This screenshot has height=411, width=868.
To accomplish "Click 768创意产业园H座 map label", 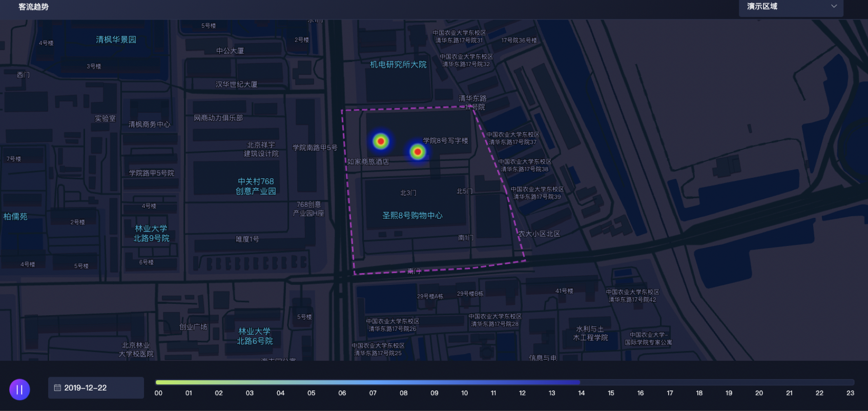I will point(308,209).
